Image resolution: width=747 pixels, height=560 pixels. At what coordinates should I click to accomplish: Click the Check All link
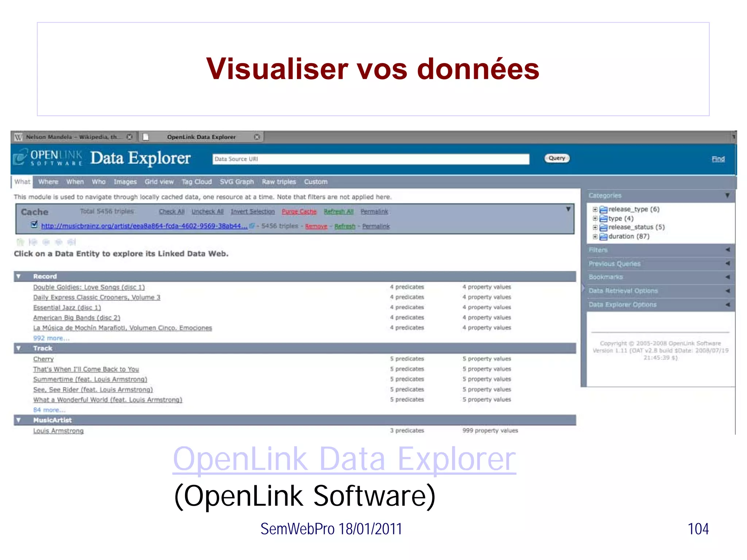[171, 211]
